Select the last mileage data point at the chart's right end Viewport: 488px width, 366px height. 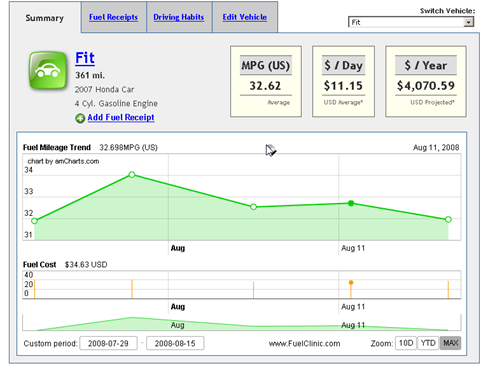[448, 219]
